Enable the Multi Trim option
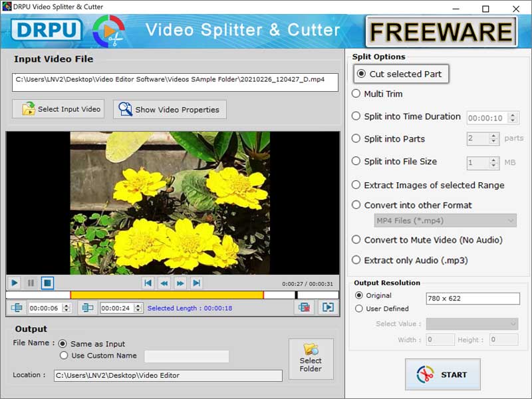Screen dimensions: 532x399 coord(358,94)
